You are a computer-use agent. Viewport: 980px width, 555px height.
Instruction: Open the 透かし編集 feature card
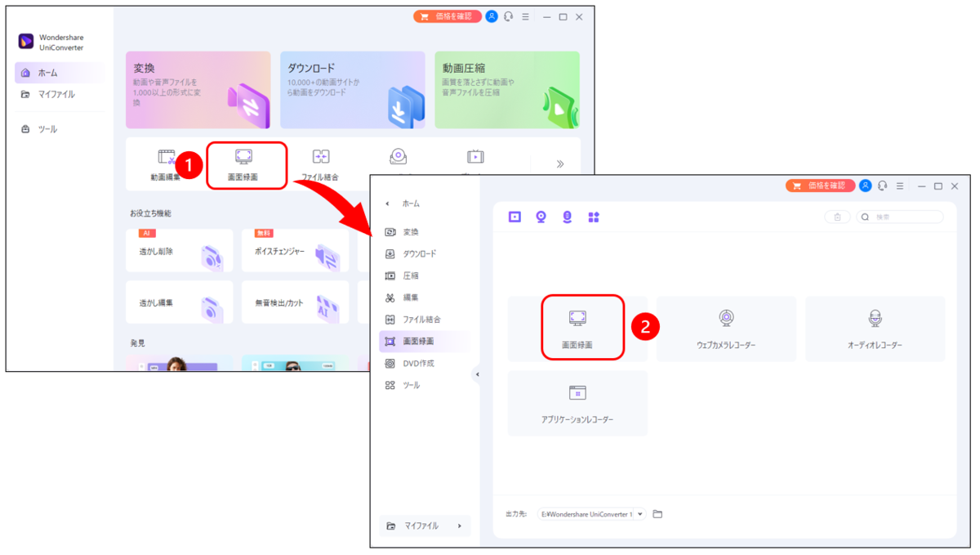click(179, 302)
